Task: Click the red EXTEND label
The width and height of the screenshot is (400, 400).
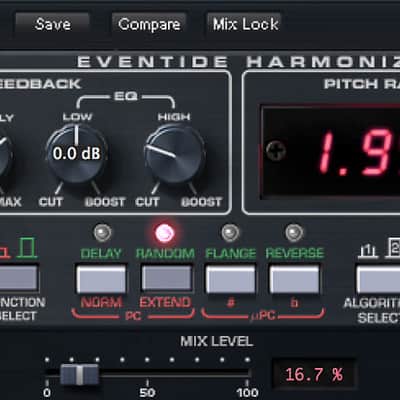Action: tap(165, 302)
